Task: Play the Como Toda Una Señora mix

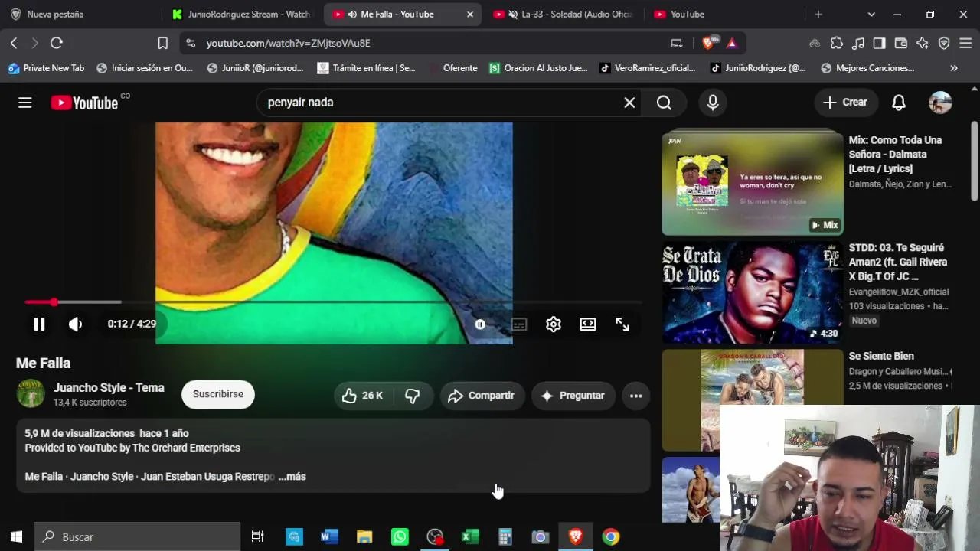Action: 753,184
